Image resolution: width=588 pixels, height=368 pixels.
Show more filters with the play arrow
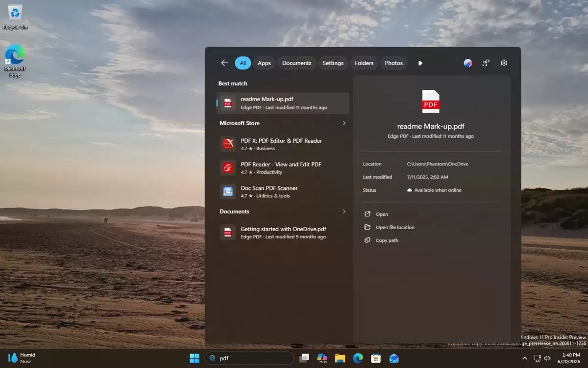[x=420, y=63]
